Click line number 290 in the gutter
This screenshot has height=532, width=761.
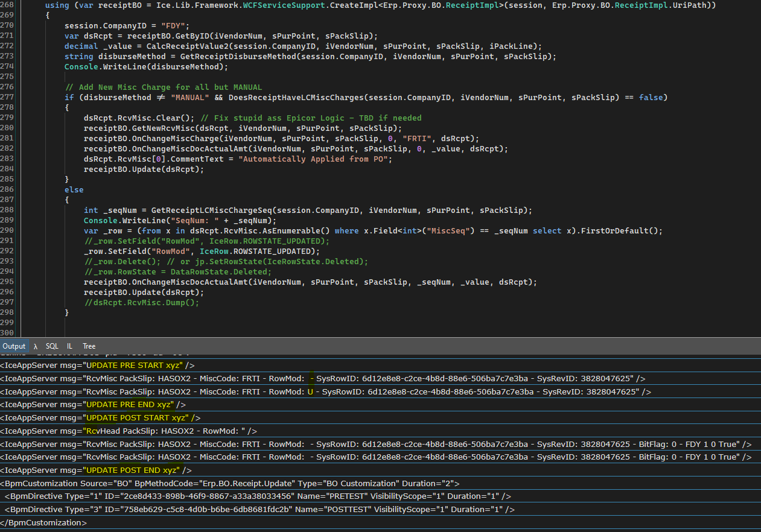(x=8, y=230)
